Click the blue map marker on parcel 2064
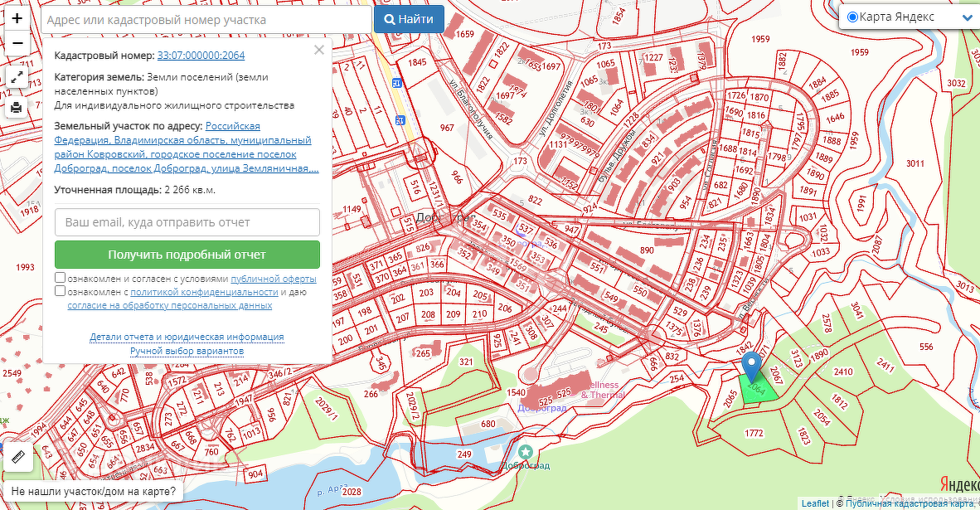This screenshot has height=510, width=980. [x=751, y=367]
